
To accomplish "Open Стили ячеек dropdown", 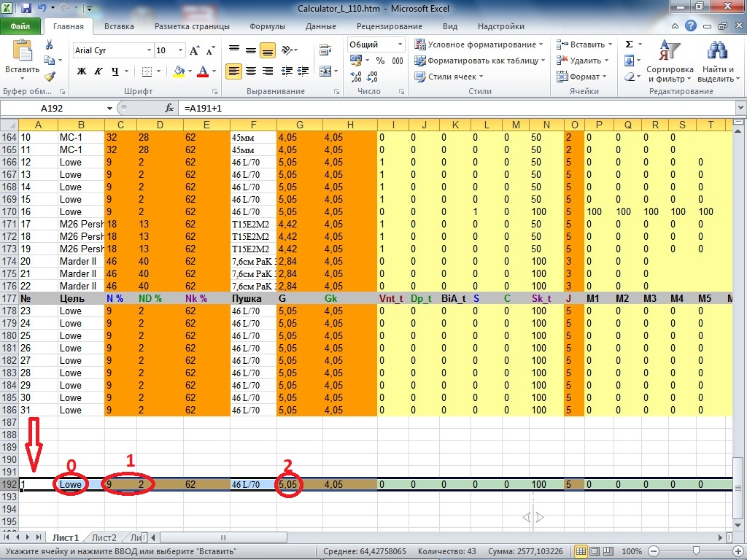I will (x=449, y=77).
